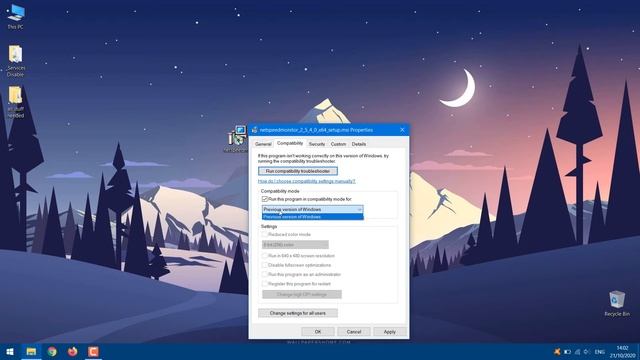
Task: Open network status tray icon
Action: (x=578, y=351)
